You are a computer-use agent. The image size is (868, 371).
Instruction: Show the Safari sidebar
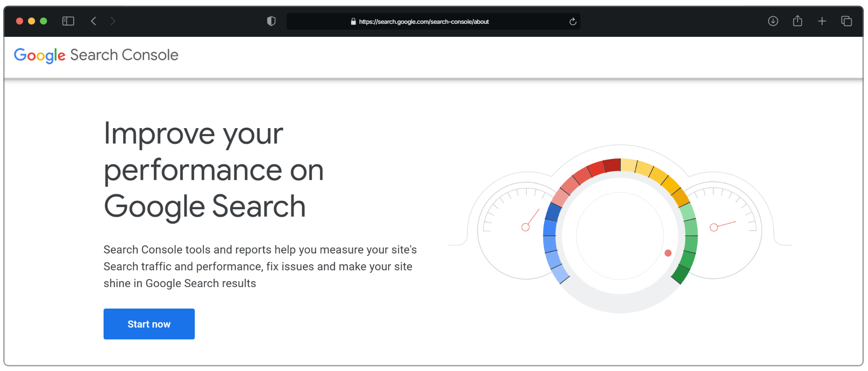pyautogui.click(x=68, y=21)
